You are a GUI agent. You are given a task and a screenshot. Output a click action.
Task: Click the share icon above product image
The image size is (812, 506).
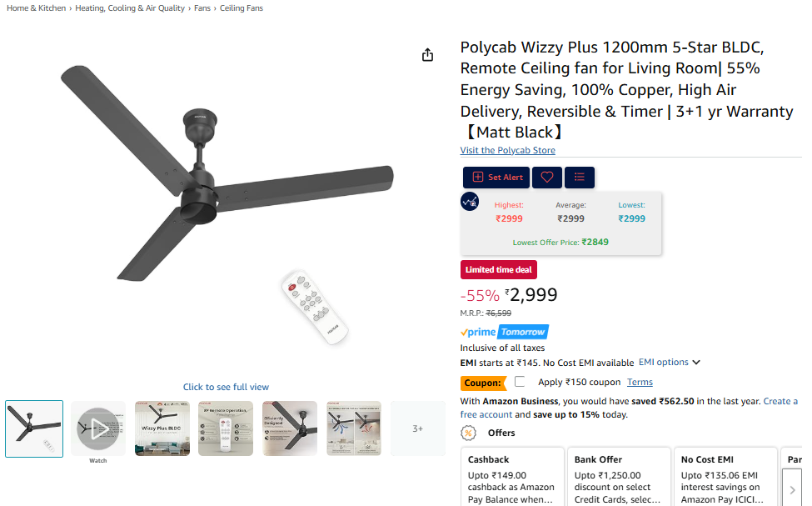(x=427, y=54)
